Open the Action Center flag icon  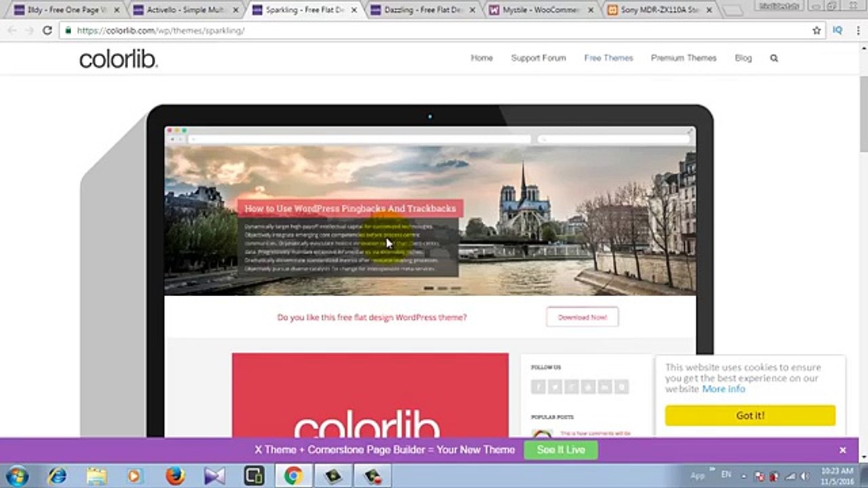click(759, 476)
